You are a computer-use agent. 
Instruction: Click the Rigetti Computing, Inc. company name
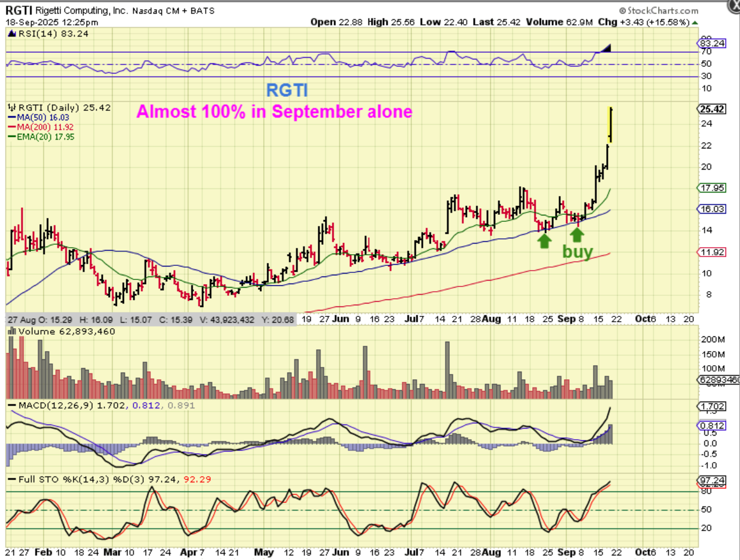tap(81, 11)
